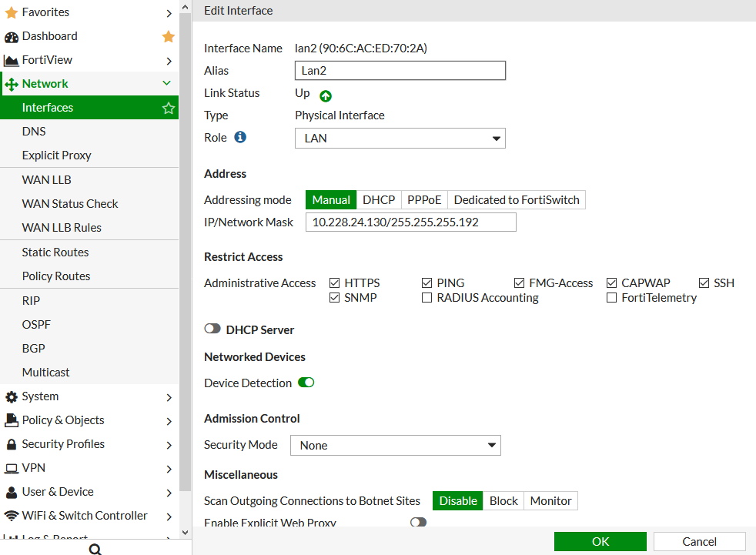Open WAN Status Check page
This screenshot has height=555, width=756.
pos(89,204)
